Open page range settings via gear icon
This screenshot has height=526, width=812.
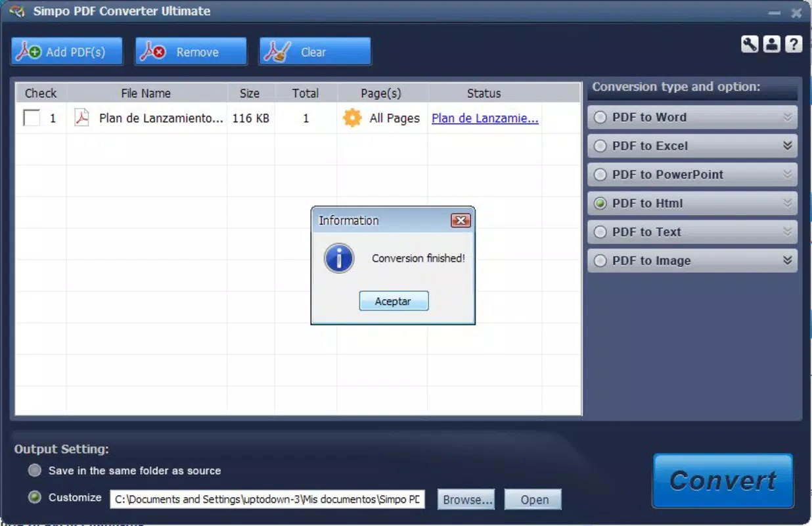point(352,118)
